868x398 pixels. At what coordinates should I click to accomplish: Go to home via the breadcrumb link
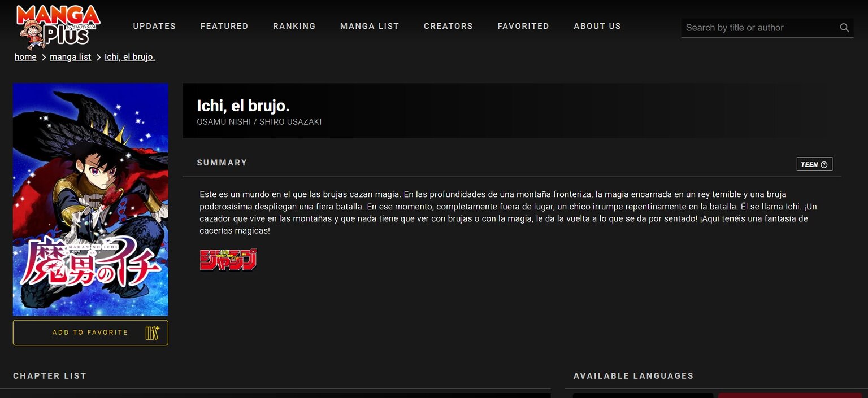click(25, 57)
